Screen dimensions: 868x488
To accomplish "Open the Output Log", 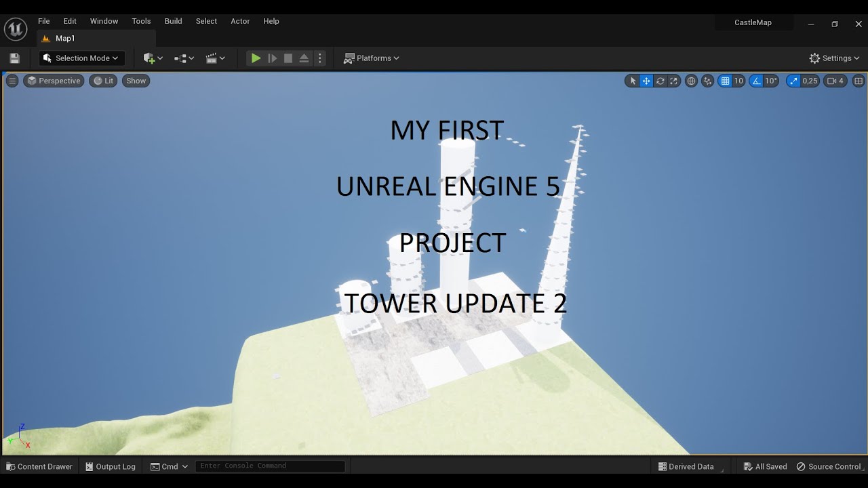I will [111, 466].
